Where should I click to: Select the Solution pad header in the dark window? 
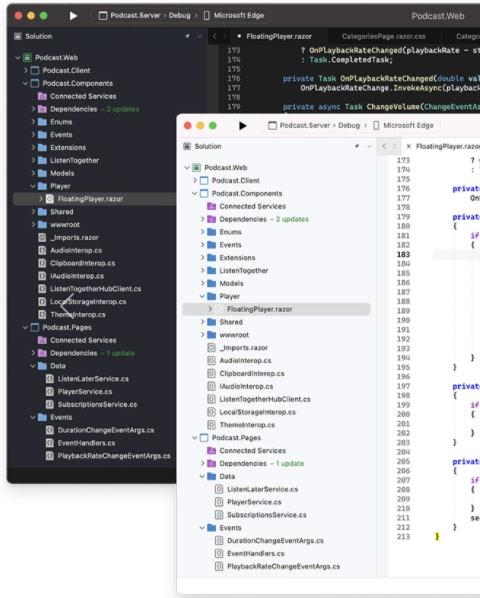tap(39, 36)
